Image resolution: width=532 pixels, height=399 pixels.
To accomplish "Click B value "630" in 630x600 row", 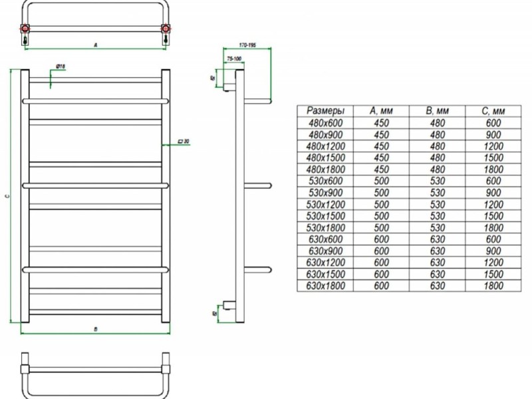I will click(x=437, y=239).
